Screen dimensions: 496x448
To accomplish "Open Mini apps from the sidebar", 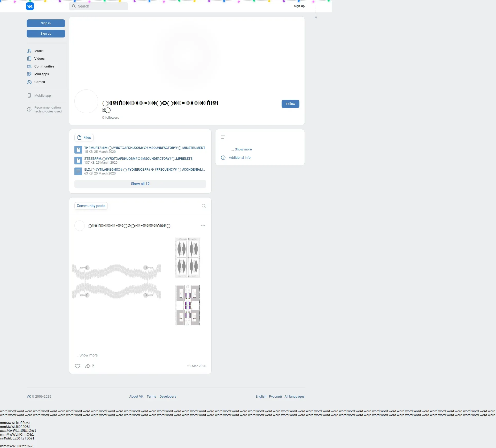I will [x=41, y=74].
